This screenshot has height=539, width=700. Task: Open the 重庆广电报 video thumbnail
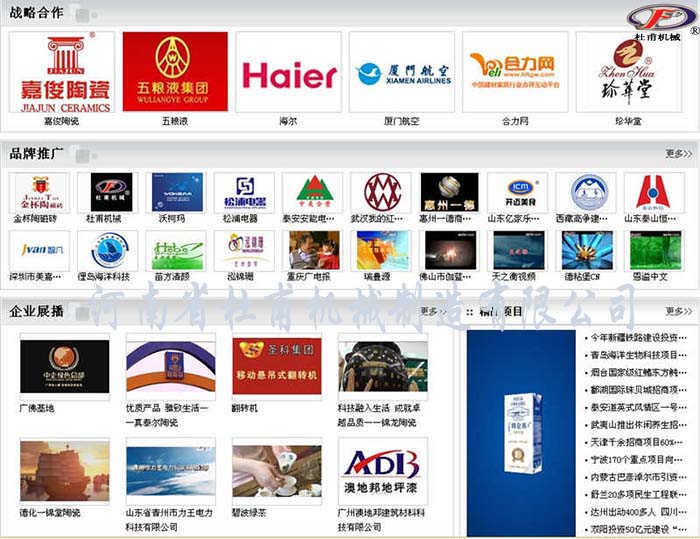[312, 250]
